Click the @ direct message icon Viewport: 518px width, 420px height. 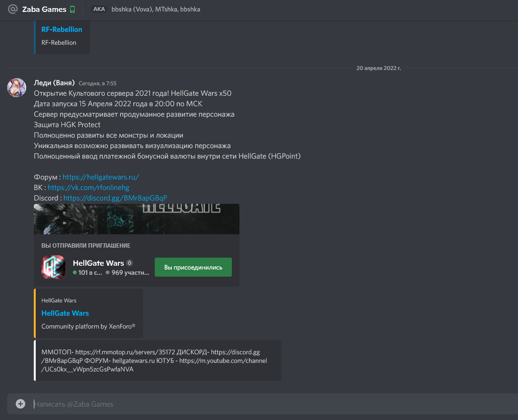tap(12, 9)
